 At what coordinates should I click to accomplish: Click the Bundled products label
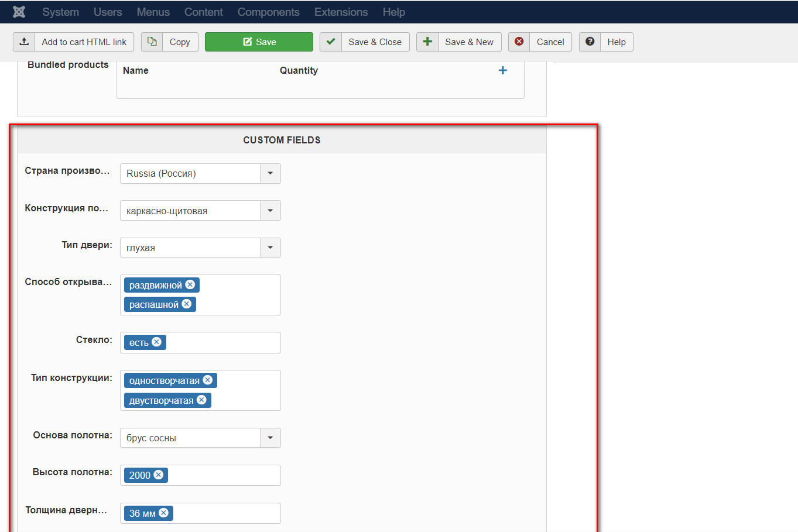(x=68, y=64)
